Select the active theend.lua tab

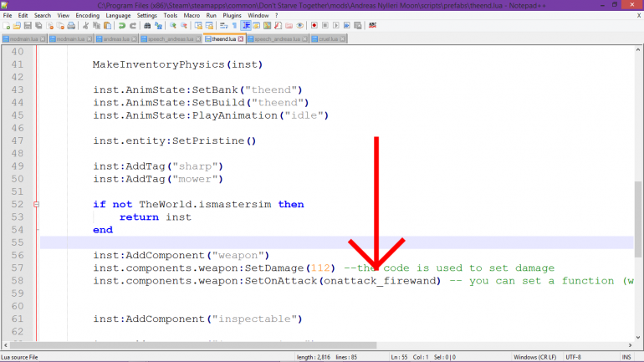click(224, 39)
